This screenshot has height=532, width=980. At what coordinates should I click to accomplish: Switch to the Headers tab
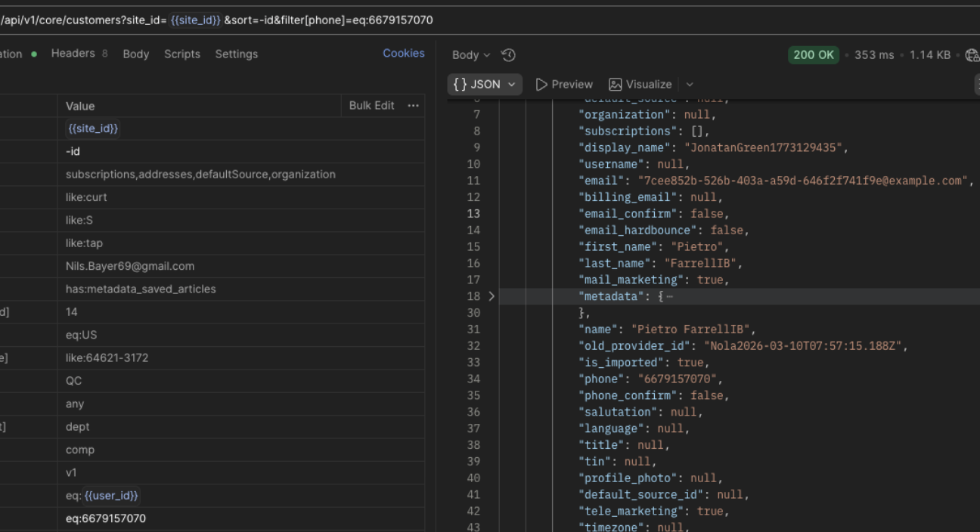pos(73,54)
